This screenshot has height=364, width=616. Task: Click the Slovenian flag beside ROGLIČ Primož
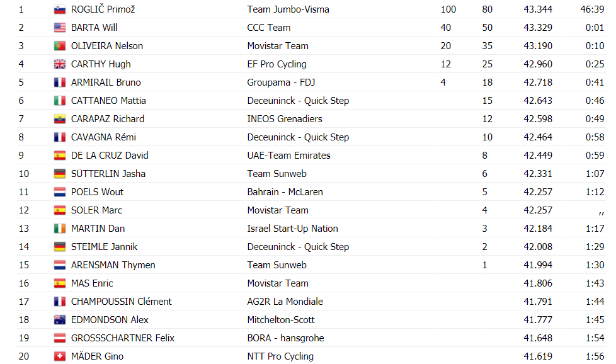[60, 10]
